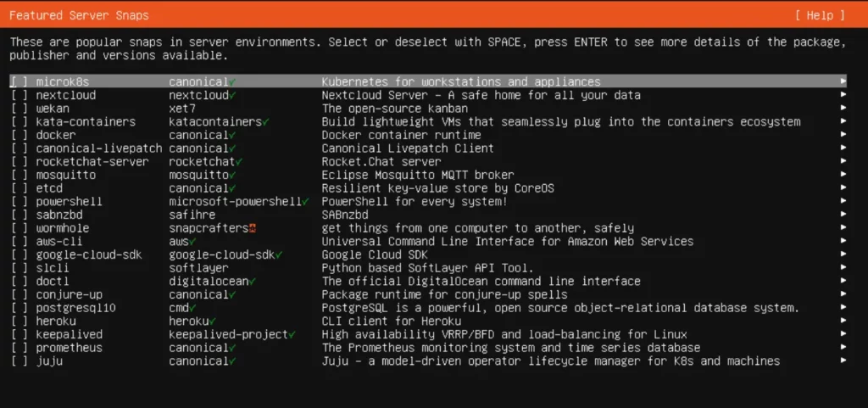Viewport: 868px width, 408px height.
Task: Select the slcli checkbox
Action: pos(19,268)
